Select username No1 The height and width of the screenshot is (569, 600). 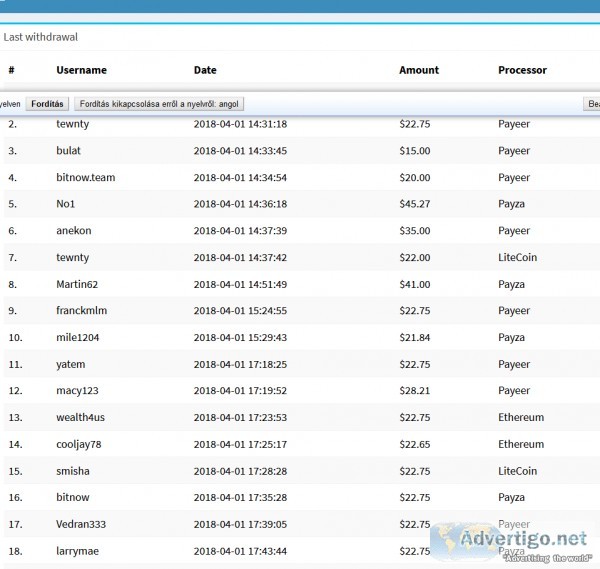click(x=65, y=204)
